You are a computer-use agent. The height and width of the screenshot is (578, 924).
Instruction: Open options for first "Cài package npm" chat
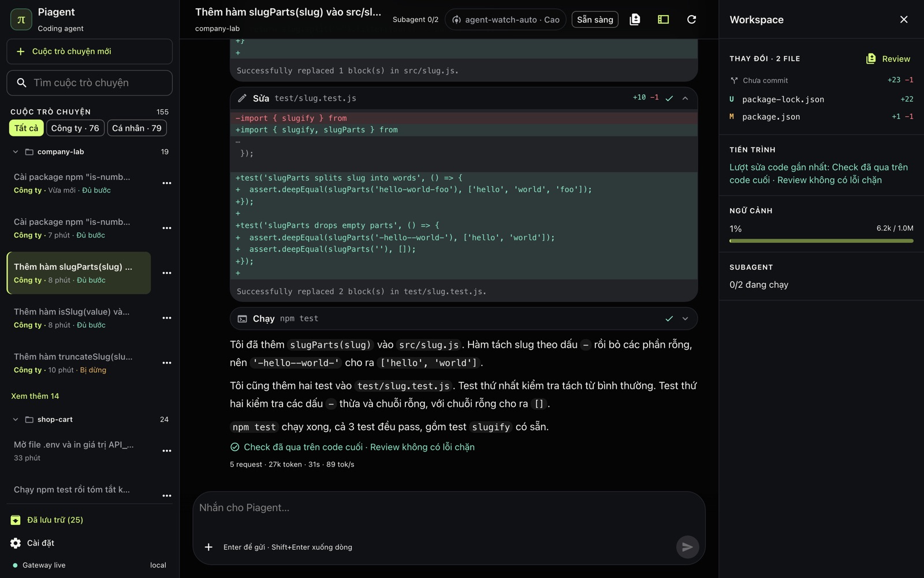167,183
